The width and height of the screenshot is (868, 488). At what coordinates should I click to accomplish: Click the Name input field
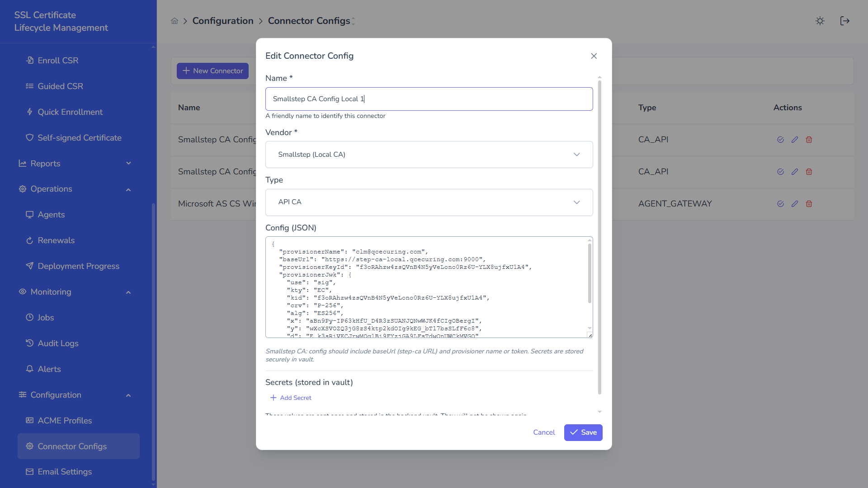tap(429, 99)
